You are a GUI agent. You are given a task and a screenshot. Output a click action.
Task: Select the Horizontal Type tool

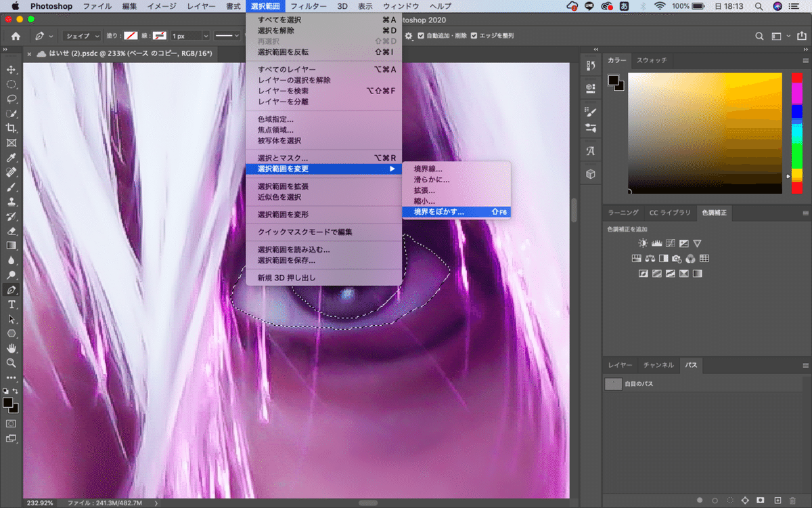tap(11, 305)
